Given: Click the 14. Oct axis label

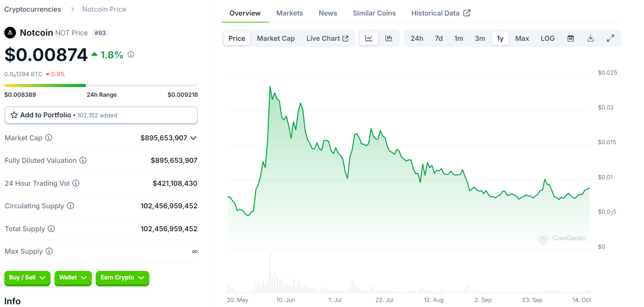Looking at the screenshot, I should click(582, 300).
